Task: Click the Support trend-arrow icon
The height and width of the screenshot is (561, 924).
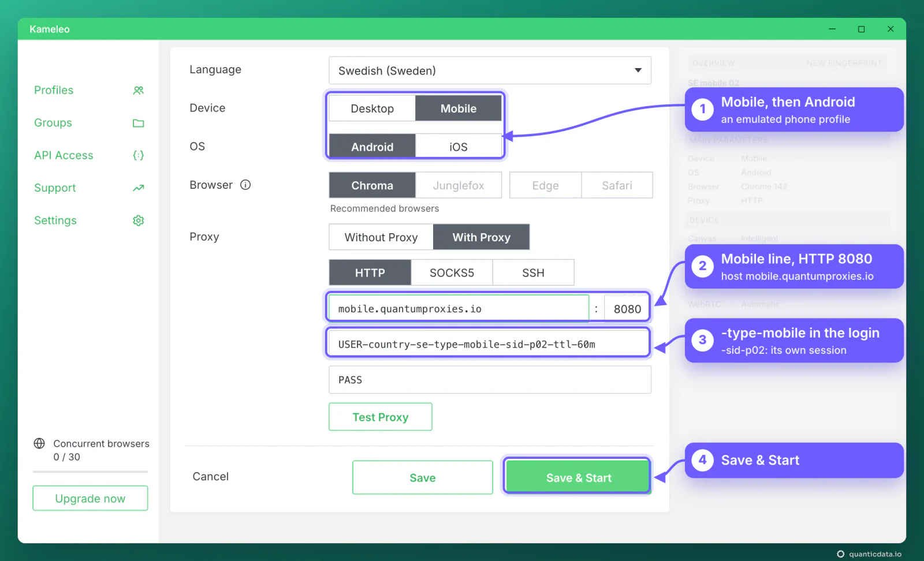Action: coord(139,188)
